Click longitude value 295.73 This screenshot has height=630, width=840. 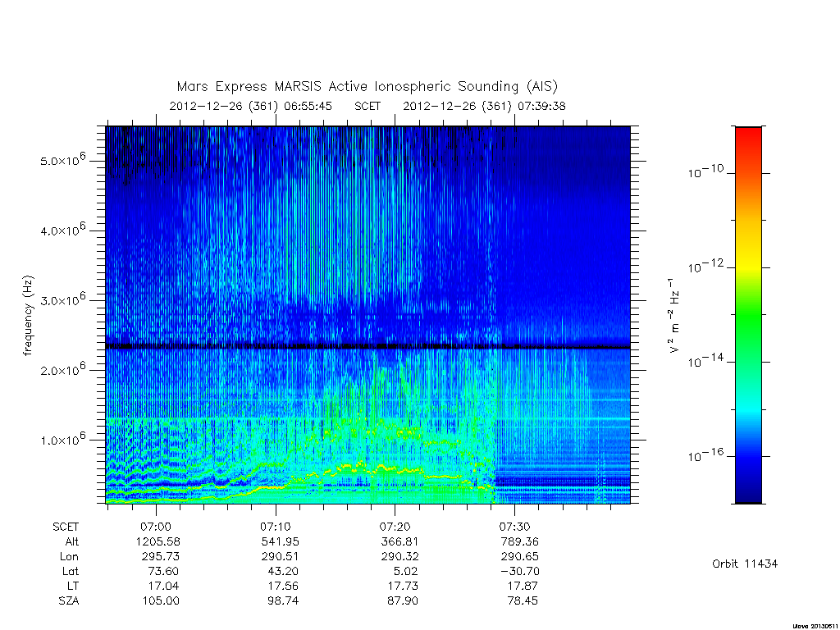(160, 557)
